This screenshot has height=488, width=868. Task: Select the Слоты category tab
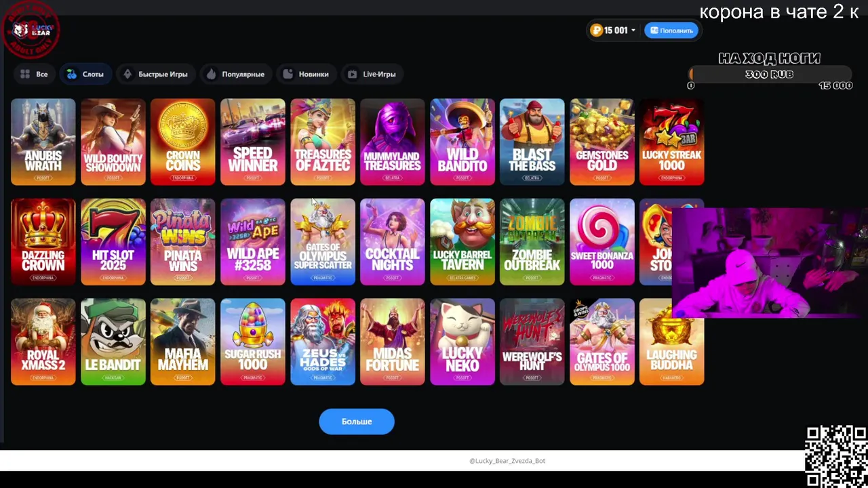coord(85,74)
